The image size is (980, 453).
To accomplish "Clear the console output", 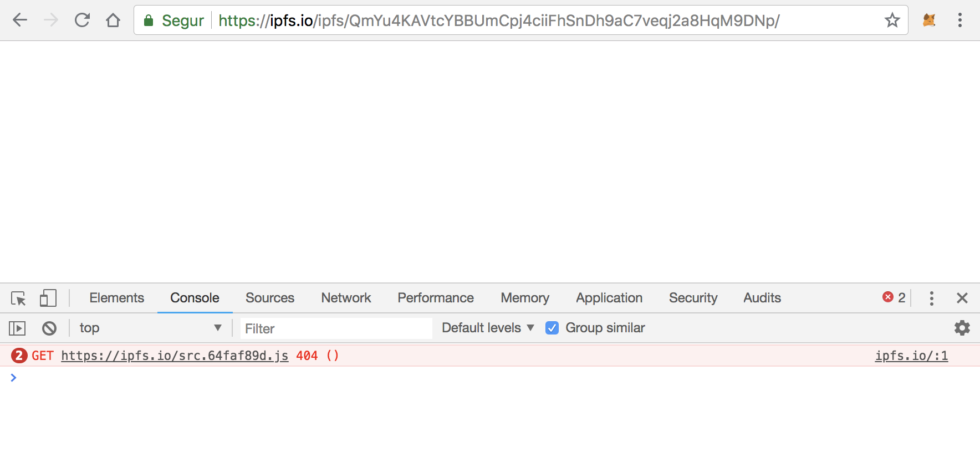I will click(x=49, y=328).
